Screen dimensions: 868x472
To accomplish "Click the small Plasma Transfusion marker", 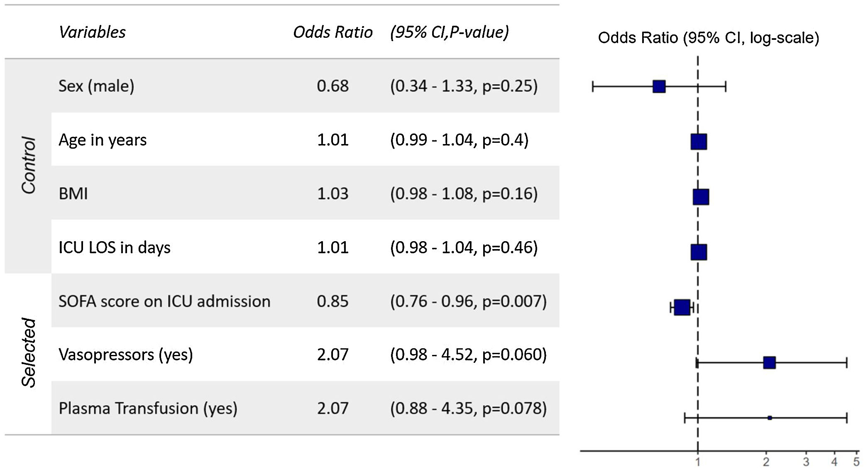I will (770, 418).
